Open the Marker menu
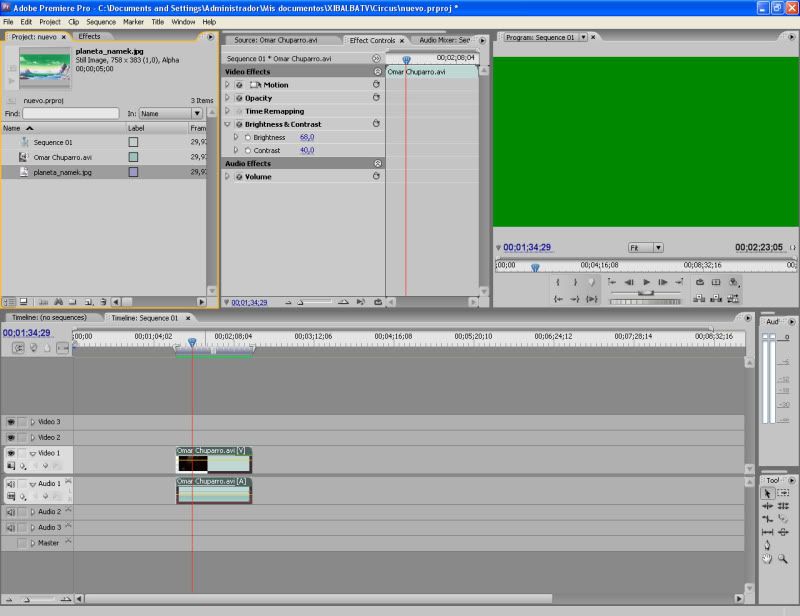Image resolution: width=800 pixels, height=616 pixels. click(x=133, y=22)
